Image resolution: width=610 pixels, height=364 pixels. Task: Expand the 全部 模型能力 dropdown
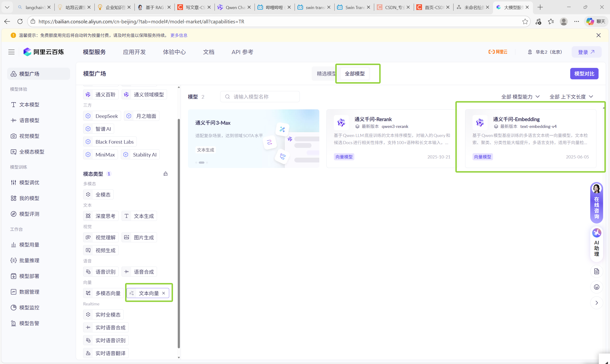click(520, 97)
